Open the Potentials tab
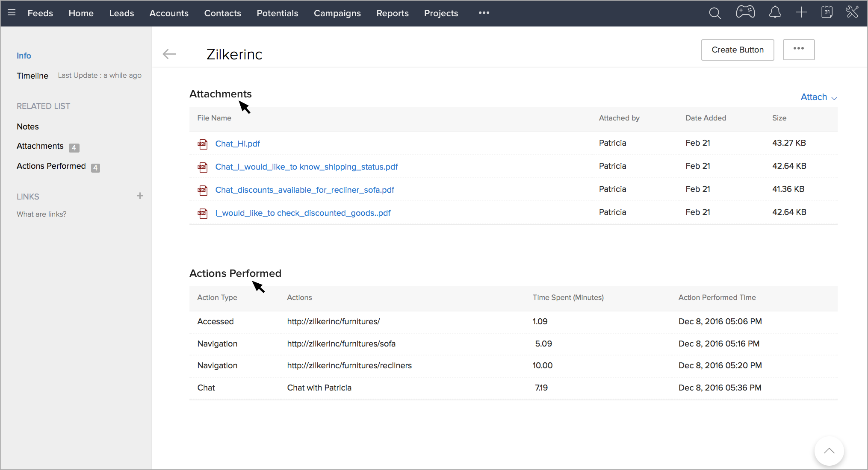Image resolution: width=868 pixels, height=470 pixels. coord(277,13)
